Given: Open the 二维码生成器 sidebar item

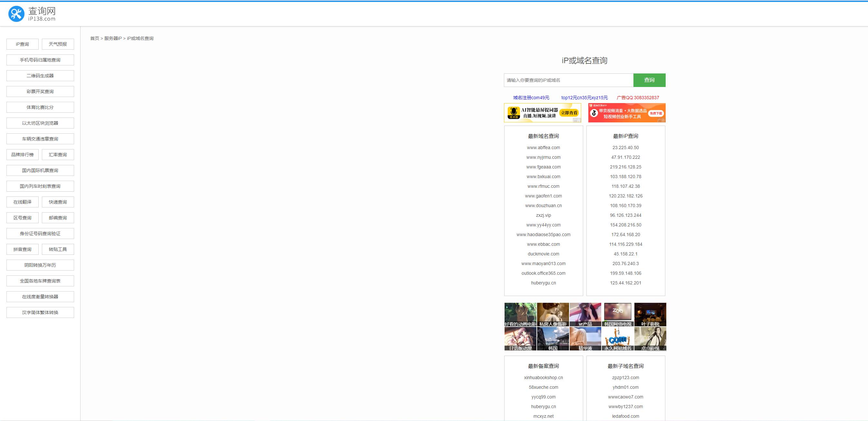Looking at the screenshot, I should pyautogui.click(x=40, y=76).
